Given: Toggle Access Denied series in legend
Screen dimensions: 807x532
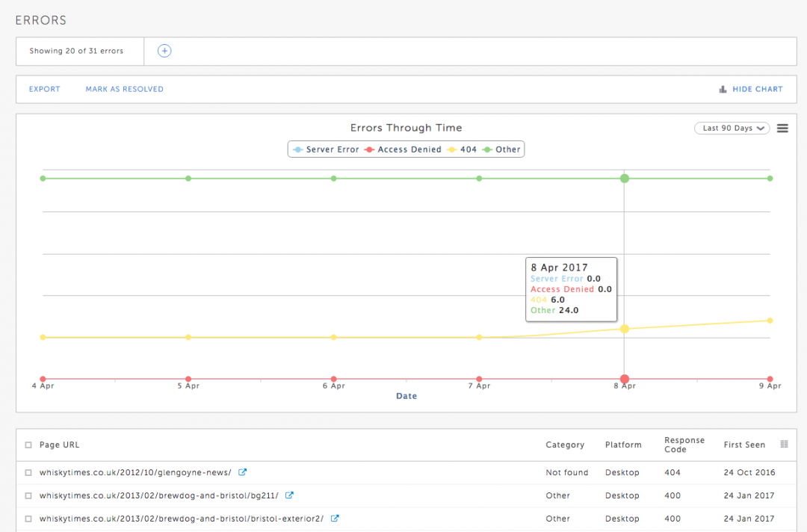Looking at the screenshot, I should (403, 149).
